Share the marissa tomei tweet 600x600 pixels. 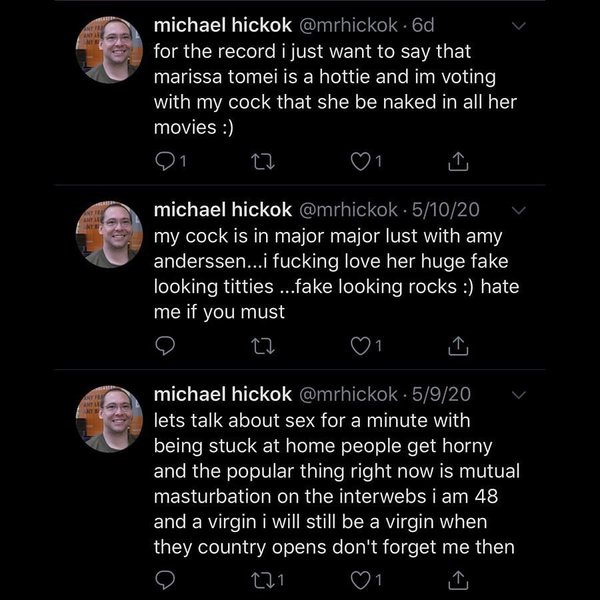point(458,160)
